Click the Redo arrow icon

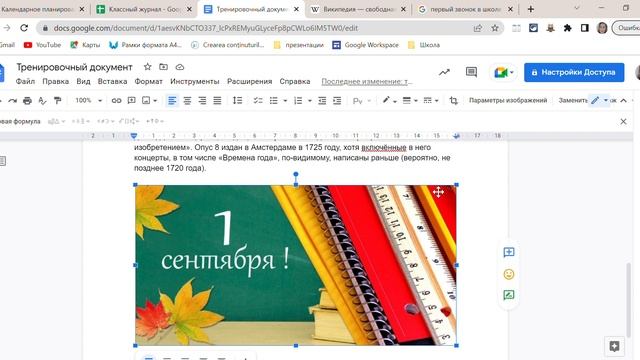coord(12,100)
